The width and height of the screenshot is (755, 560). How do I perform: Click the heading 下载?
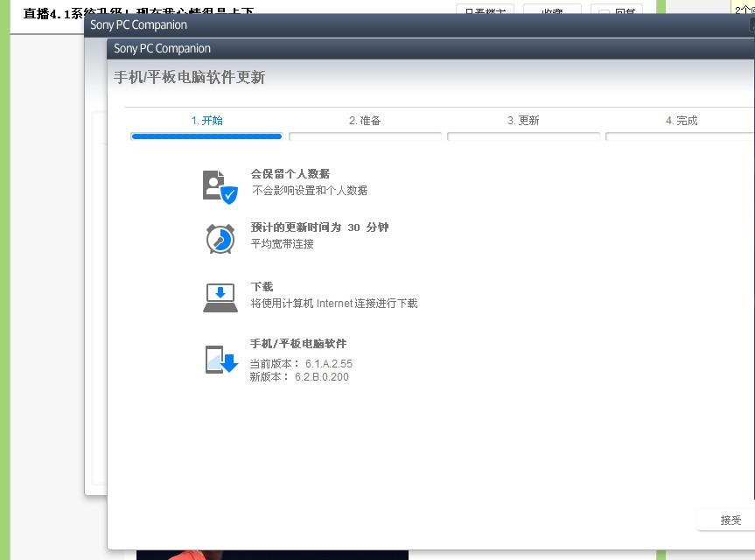click(x=262, y=287)
